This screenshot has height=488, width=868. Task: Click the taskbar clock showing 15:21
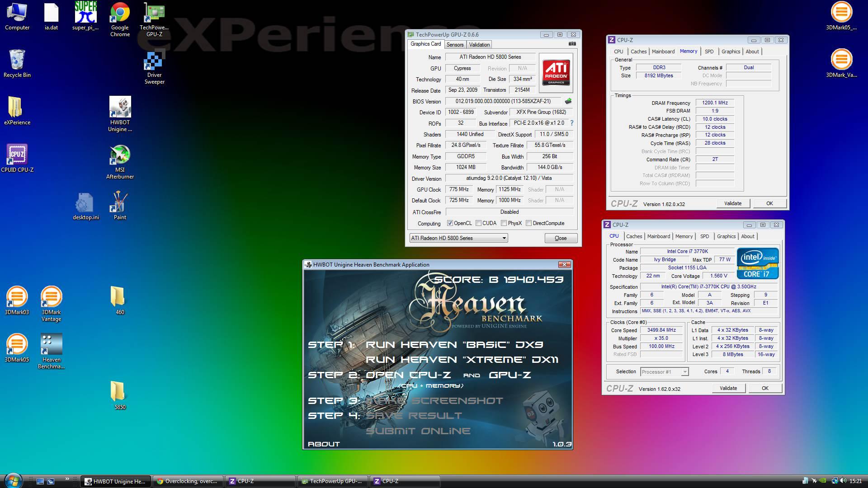tap(855, 481)
